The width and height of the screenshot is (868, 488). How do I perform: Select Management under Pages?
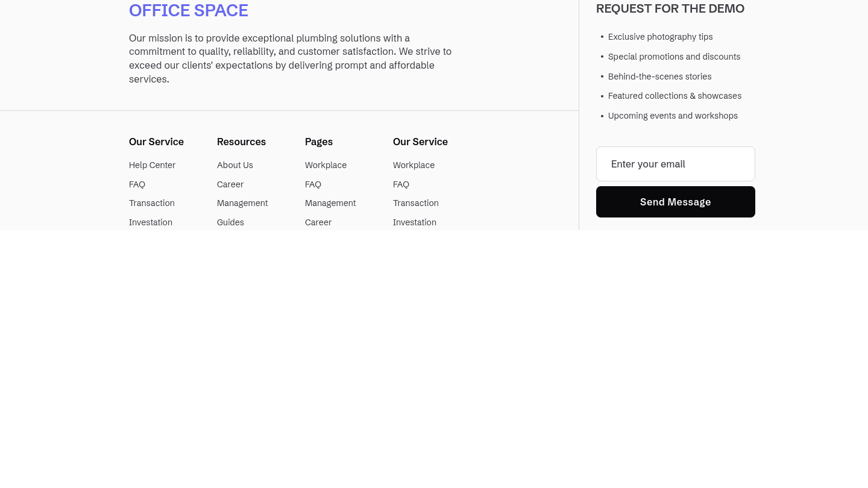pyautogui.click(x=330, y=203)
